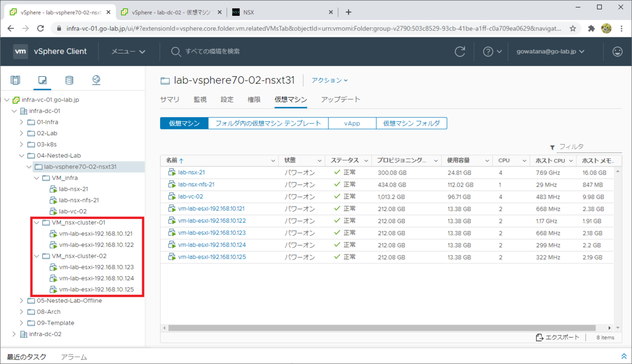Click the すべての環境を検索 search field

[213, 52]
